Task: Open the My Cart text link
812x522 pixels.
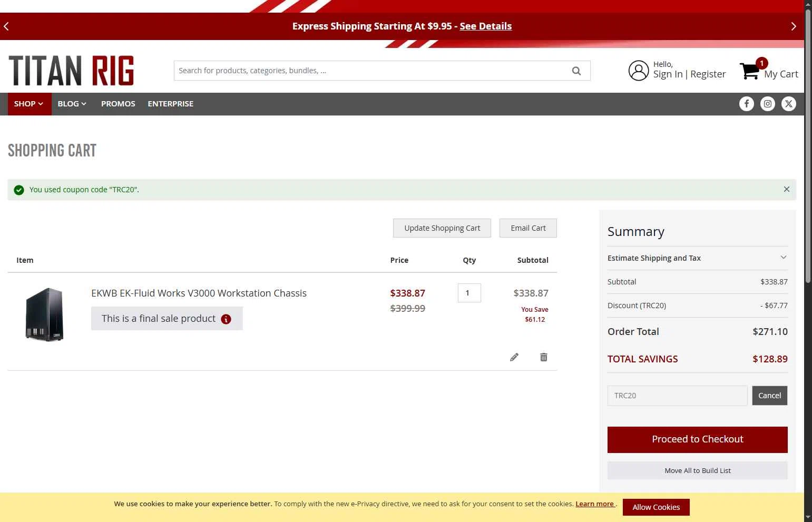Action: click(781, 74)
